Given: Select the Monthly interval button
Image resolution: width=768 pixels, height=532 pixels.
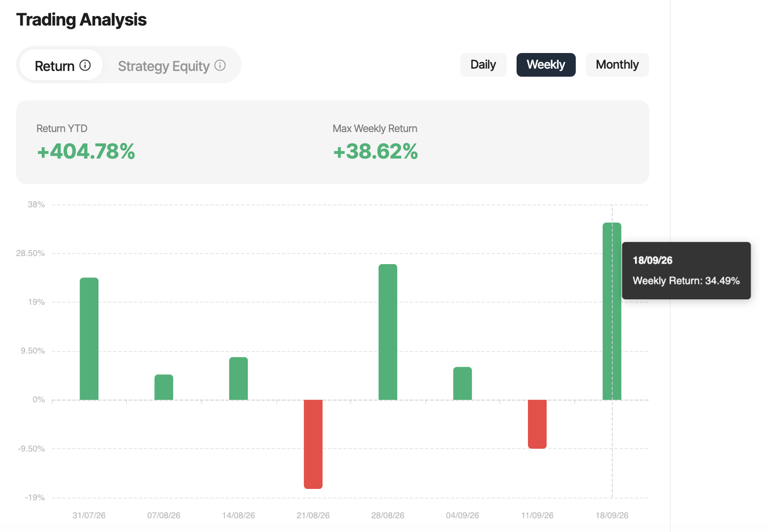Looking at the screenshot, I should pos(617,65).
